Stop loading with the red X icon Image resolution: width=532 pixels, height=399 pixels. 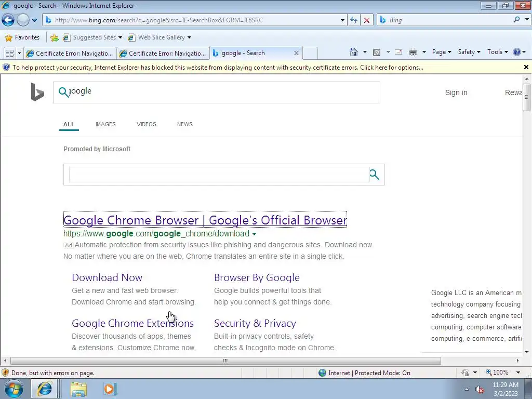point(367,20)
